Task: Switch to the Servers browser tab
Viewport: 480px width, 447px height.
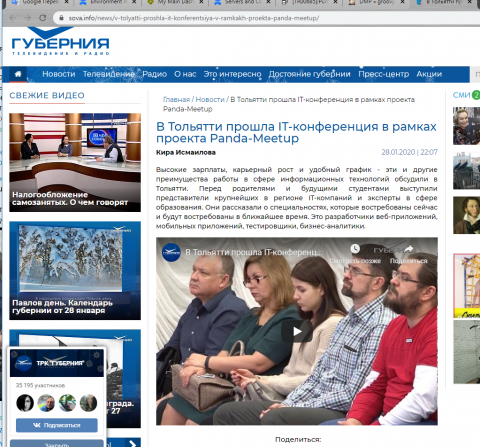Action: coord(242,2)
